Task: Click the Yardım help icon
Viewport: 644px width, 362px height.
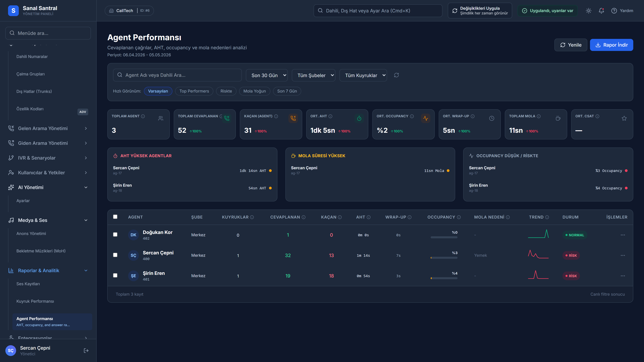Action: click(x=614, y=11)
